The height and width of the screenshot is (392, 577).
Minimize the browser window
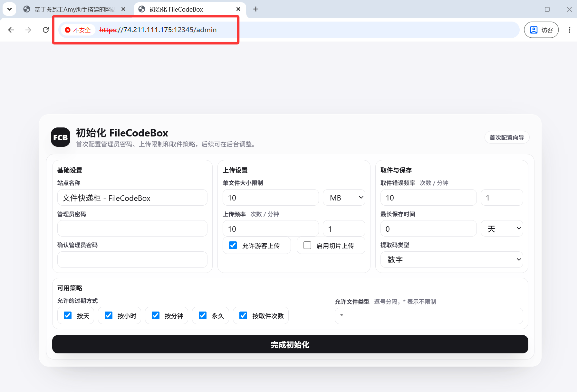(525, 9)
